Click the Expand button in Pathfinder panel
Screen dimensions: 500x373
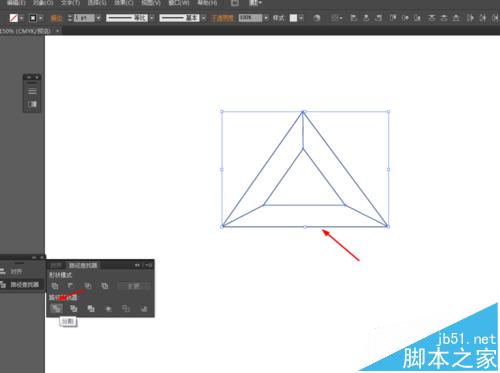tap(134, 286)
